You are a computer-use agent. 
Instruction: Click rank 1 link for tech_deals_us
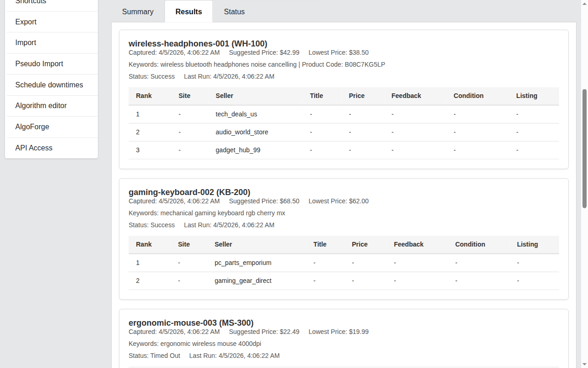(x=138, y=114)
